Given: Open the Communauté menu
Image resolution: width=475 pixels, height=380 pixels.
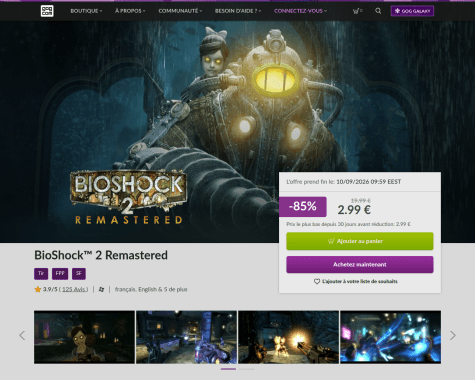Looking at the screenshot, I should pyautogui.click(x=180, y=11).
